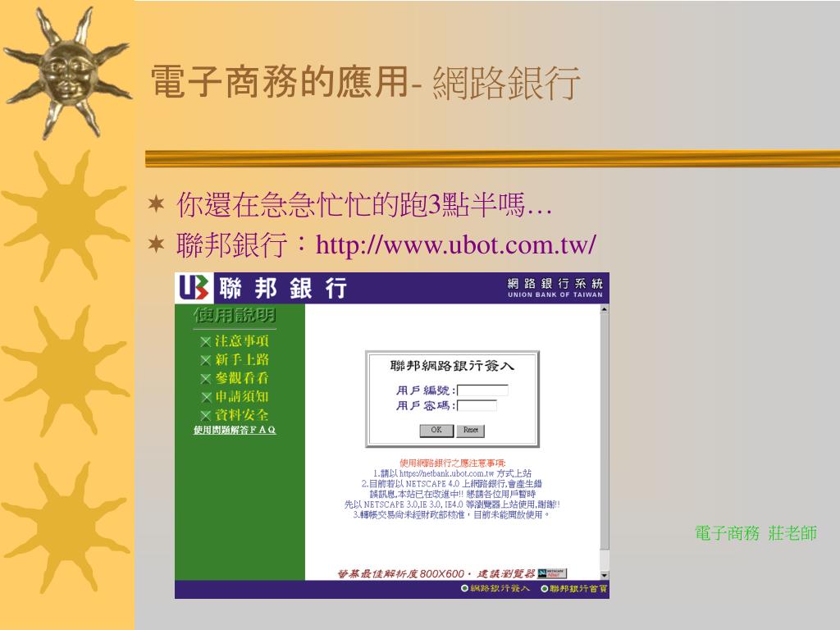Click the 使用說明 sidebar heading
Screen dimensions: 840x630
(235, 316)
